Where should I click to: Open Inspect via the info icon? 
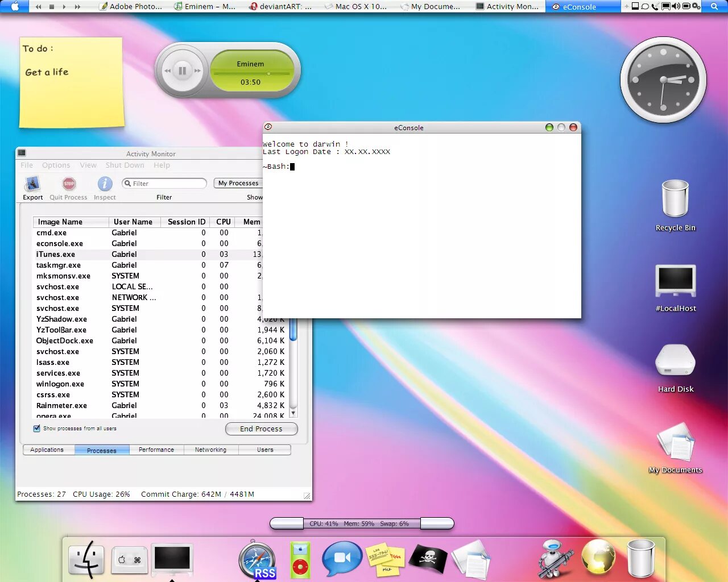point(104,184)
